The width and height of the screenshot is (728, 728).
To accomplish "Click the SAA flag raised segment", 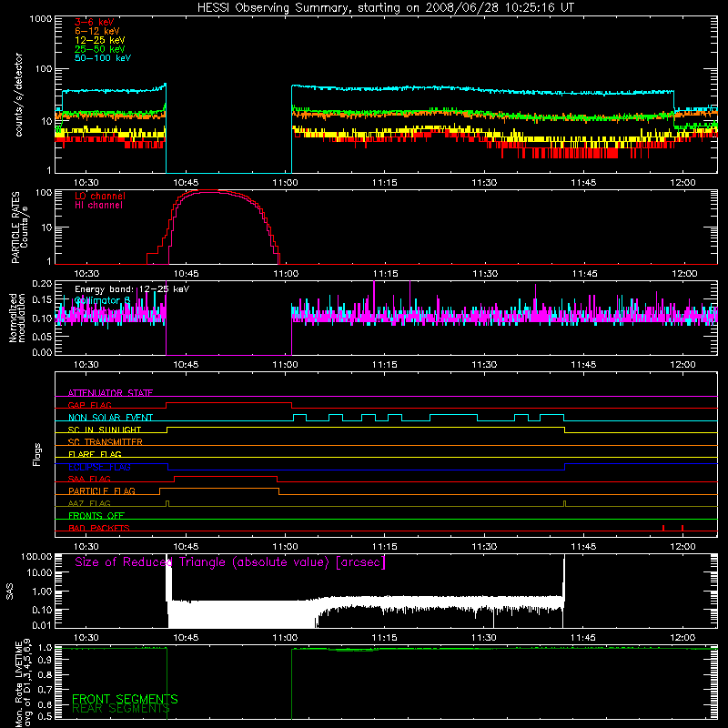I will (226, 477).
